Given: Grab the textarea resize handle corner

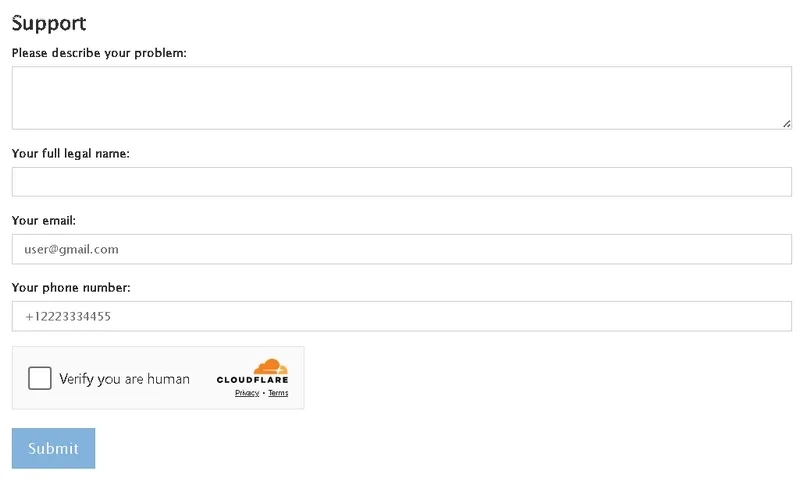Looking at the screenshot, I should [x=787, y=124].
